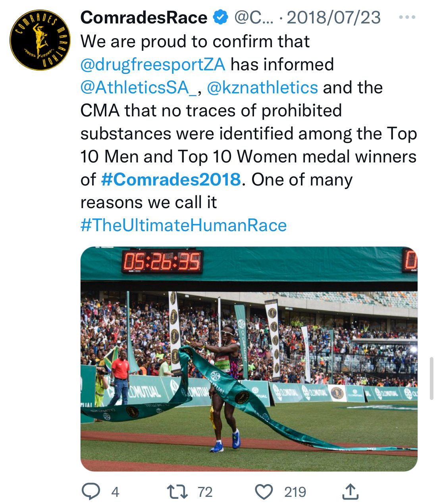The image size is (437, 504).
Task: Open the @kznathletics mention
Action: [262, 87]
